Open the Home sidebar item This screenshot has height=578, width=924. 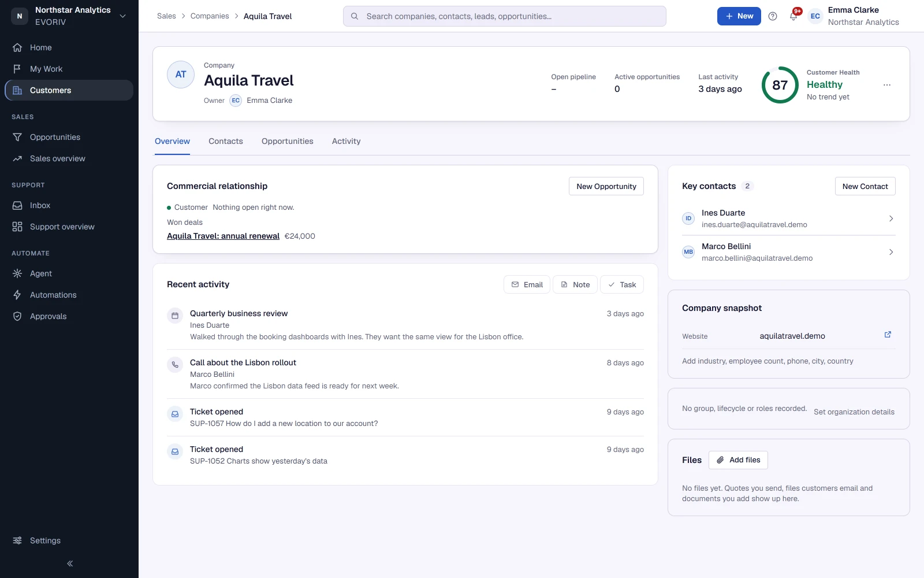[69, 47]
